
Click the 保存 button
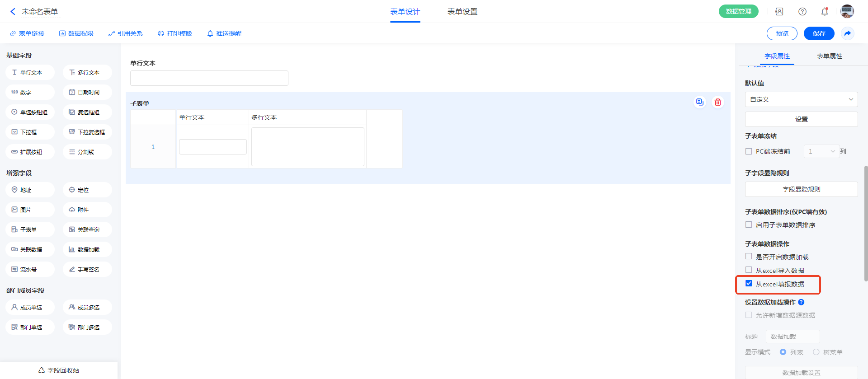pos(819,33)
